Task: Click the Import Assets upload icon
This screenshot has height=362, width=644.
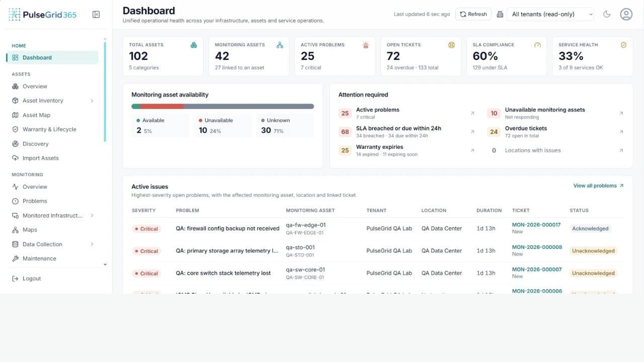Action: click(15, 158)
